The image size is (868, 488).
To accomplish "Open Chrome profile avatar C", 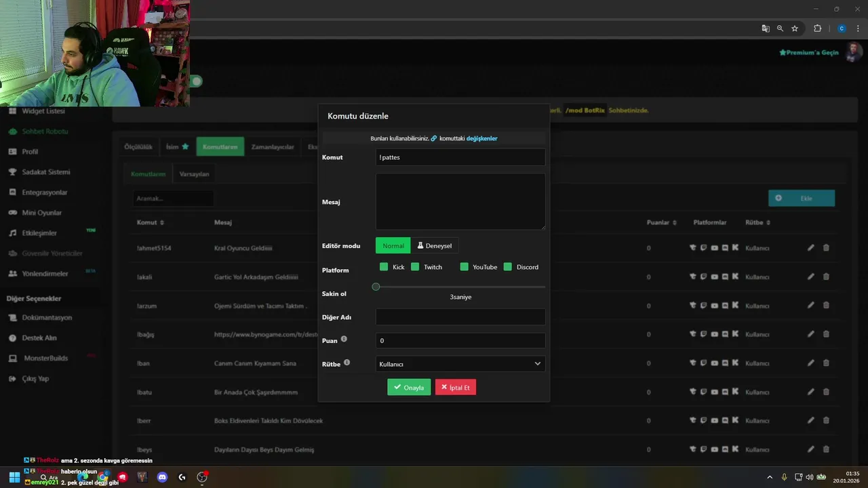I will [x=842, y=28].
